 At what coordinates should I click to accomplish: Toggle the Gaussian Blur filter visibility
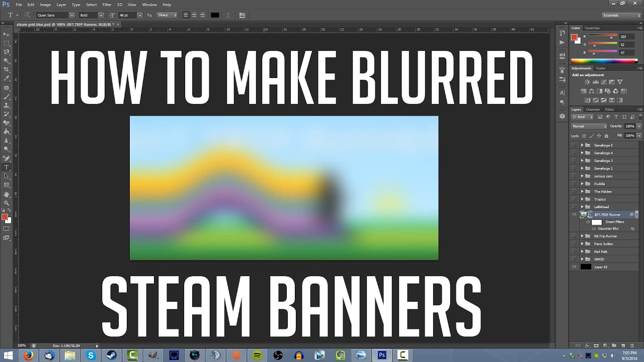[594, 229]
